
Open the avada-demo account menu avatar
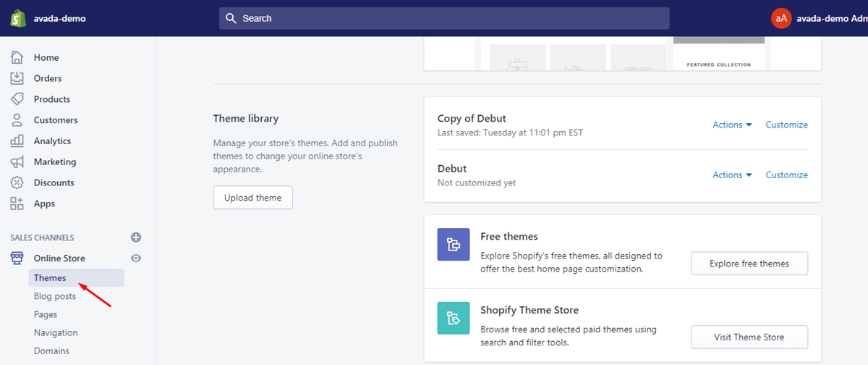point(781,18)
